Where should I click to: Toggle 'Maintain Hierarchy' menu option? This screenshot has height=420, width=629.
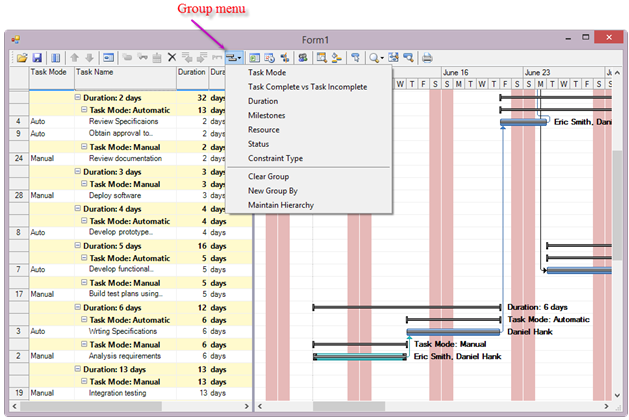point(280,205)
